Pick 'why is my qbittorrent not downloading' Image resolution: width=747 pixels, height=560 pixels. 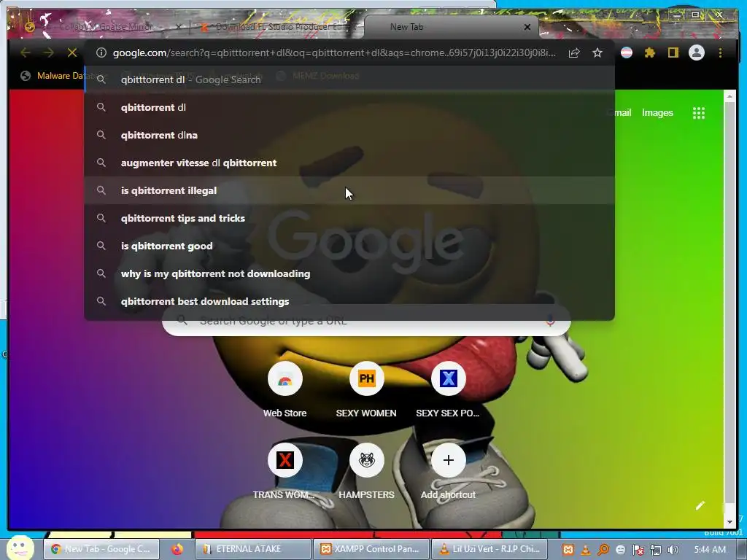[349, 273]
